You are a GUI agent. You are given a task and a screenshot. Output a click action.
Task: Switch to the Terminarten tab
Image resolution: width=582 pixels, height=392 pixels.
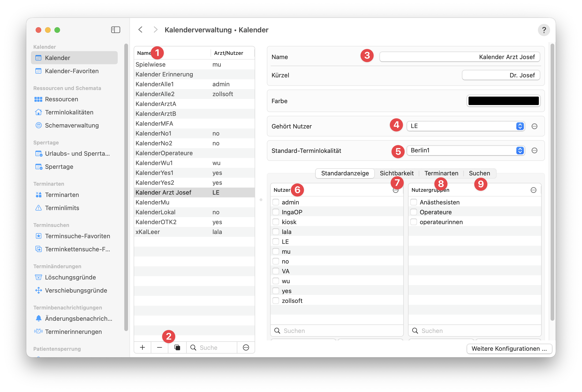pyautogui.click(x=441, y=173)
